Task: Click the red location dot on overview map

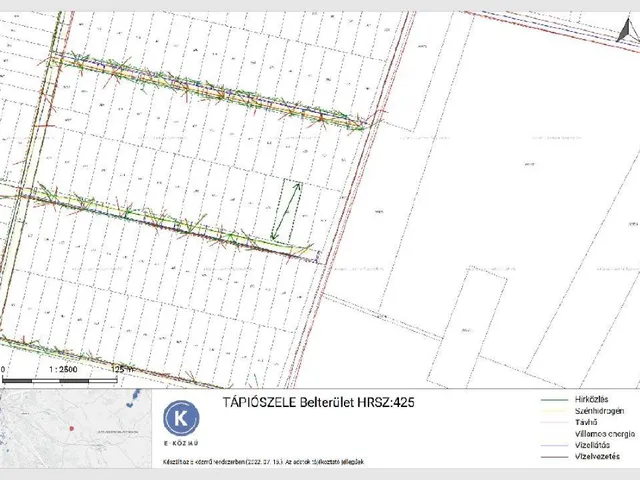Action: (x=73, y=427)
